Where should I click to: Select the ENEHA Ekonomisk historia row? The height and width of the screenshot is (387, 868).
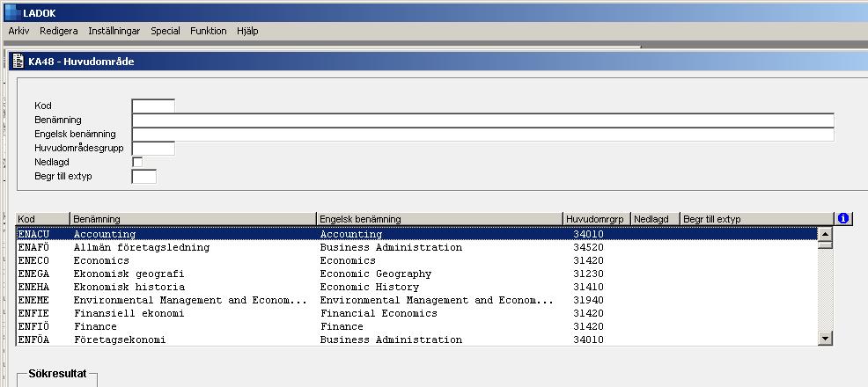pyautogui.click(x=417, y=287)
